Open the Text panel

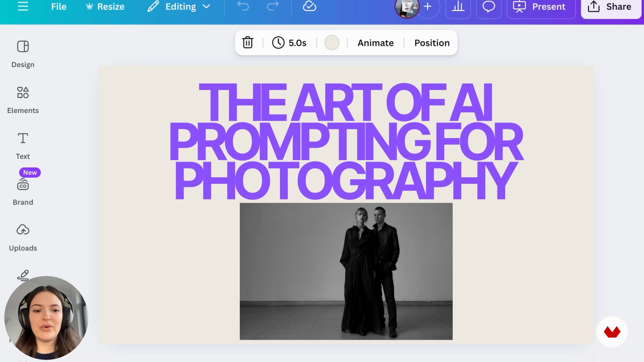click(23, 146)
